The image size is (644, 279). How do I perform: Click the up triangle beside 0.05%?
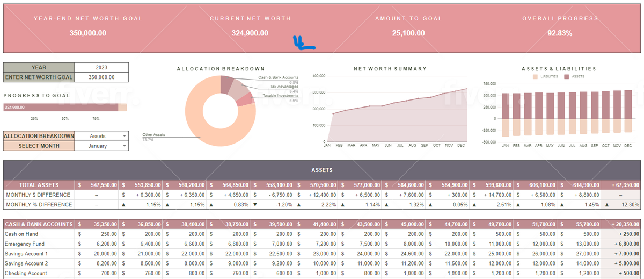pyautogui.click(x=431, y=205)
